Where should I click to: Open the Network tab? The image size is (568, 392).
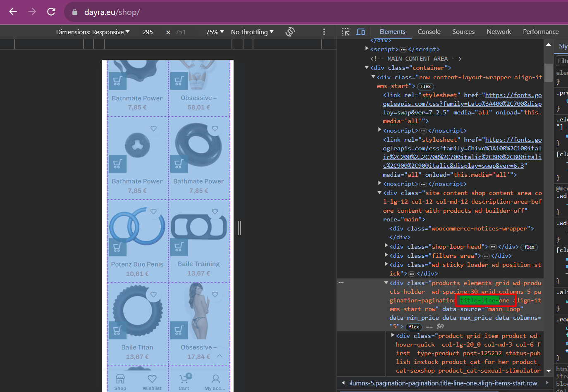(x=499, y=31)
